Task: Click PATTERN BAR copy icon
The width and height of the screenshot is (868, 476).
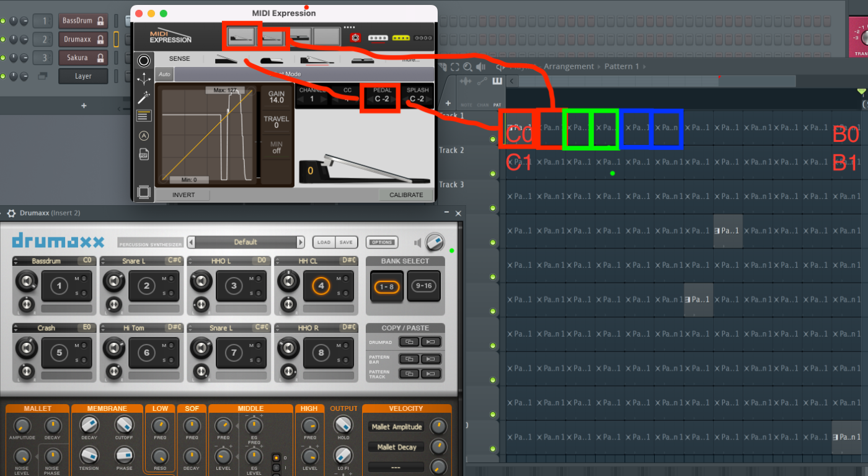Action: (408, 359)
